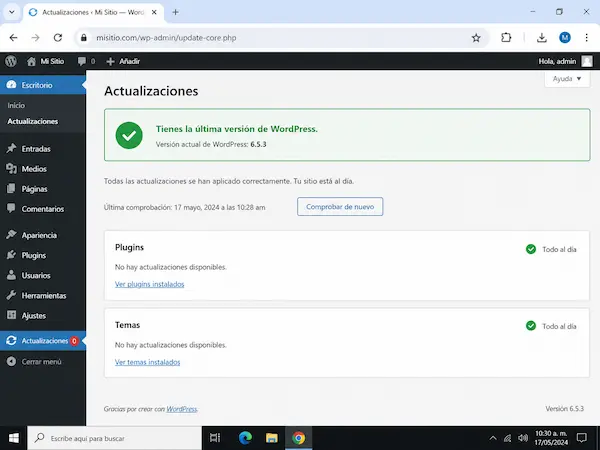Viewport: 600px width, 450px height.
Task: Click the Entradas pushpin icon
Action: (x=11, y=148)
